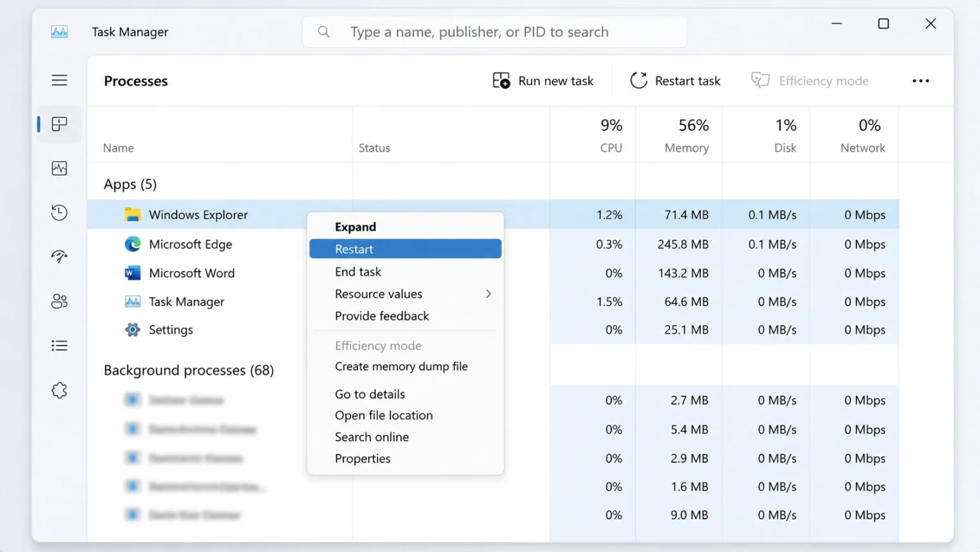
Task: Click the icon of the 2.7 MB background process
Action: point(133,400)
